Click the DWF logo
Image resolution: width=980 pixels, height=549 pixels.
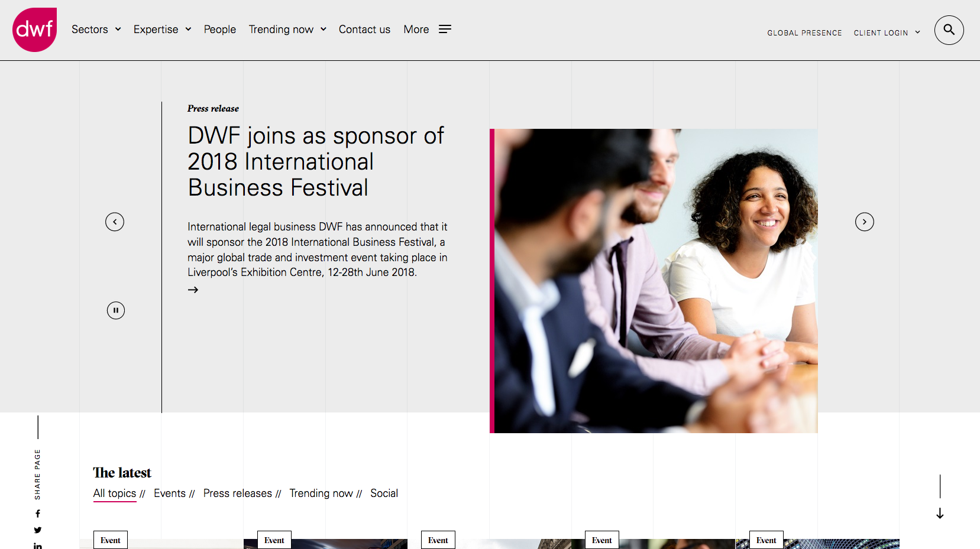(34, 30)
